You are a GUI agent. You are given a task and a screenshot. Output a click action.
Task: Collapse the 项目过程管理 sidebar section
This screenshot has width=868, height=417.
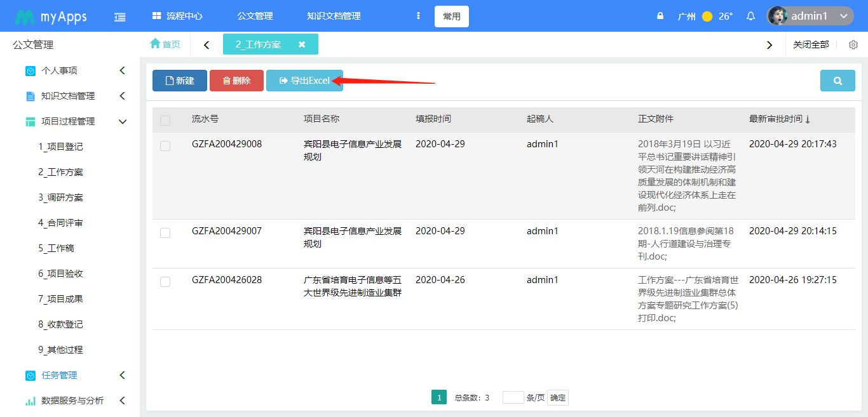tap(123, 121)
